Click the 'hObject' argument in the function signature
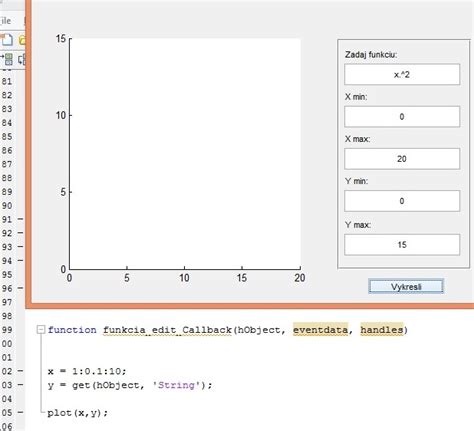474x431 pixels. click(x=258, y=330)
